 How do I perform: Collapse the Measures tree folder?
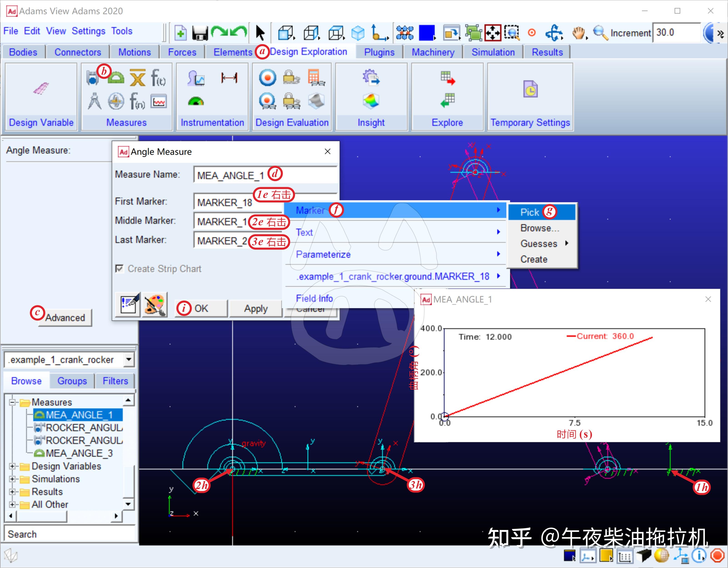pyautogui.click(x=12, y=402)
